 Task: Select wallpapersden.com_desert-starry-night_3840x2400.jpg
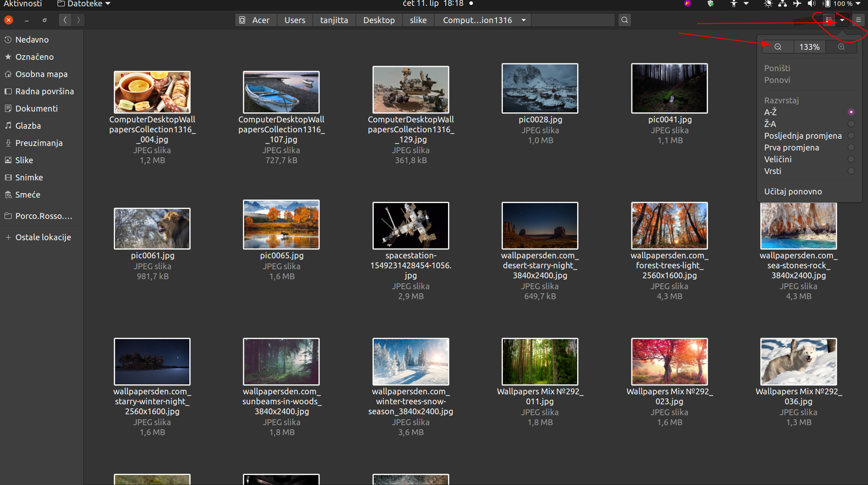pos(540,225)
